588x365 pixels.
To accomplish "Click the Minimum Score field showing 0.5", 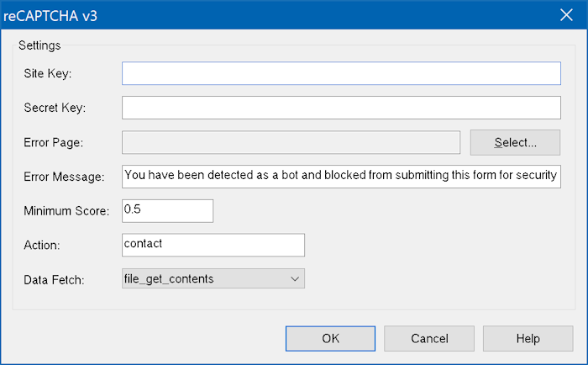I will point(167,210).
